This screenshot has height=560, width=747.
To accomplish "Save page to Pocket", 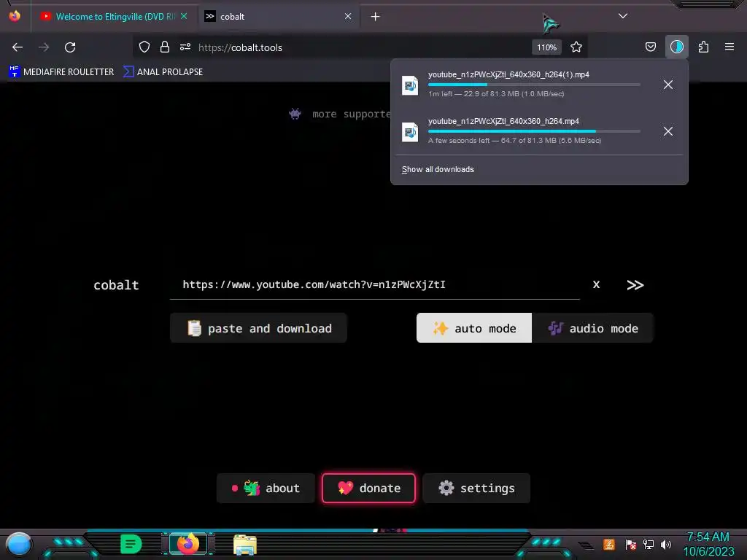I will tap(650, 47).
